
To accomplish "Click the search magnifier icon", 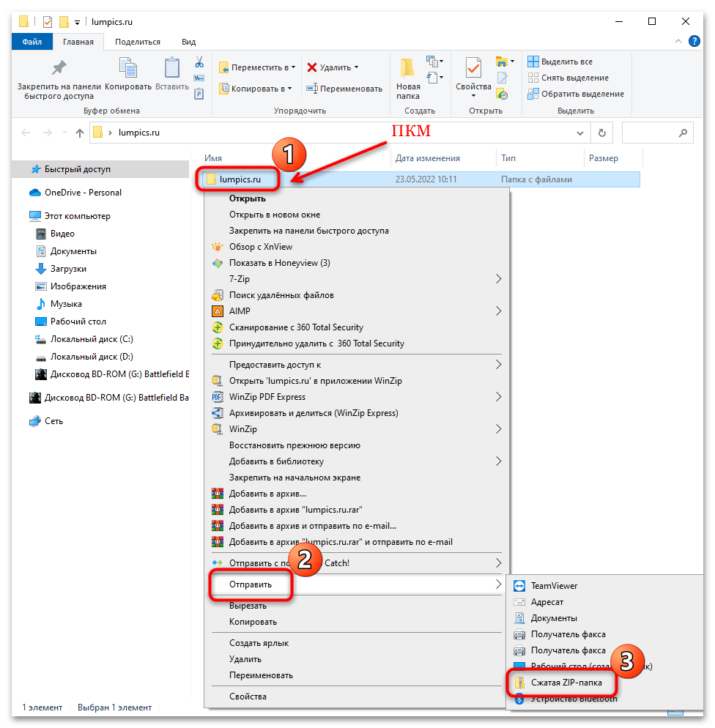I will [682, 133].
